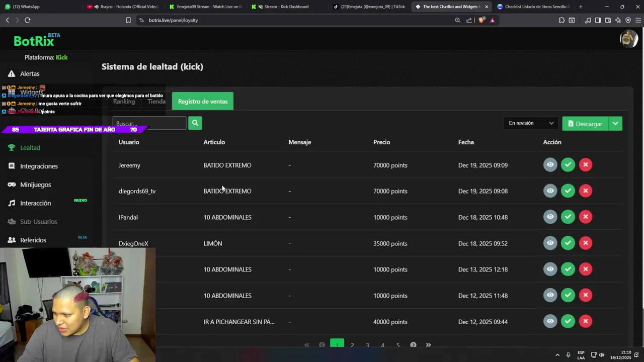The image size is (644, 362).
Task: Reject DxiegOneX's LIMÓN sale
Action: 586,243
